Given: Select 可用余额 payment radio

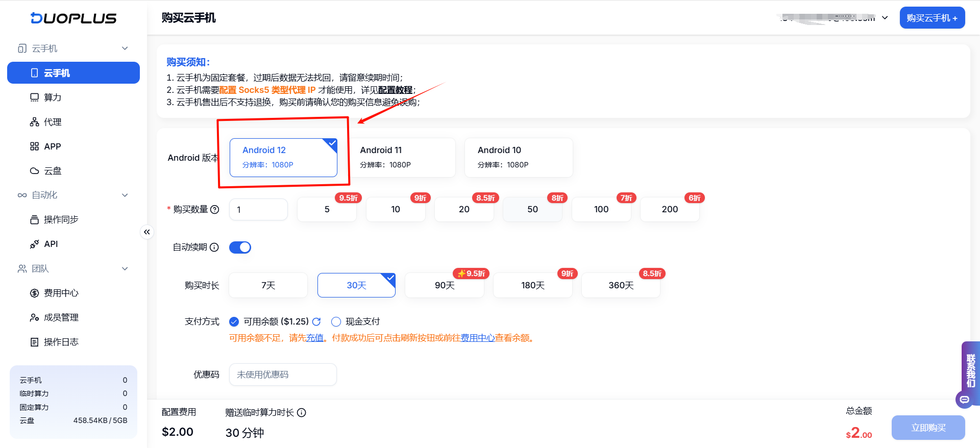Looking at the screenshot, I should [x=234, y=321].
